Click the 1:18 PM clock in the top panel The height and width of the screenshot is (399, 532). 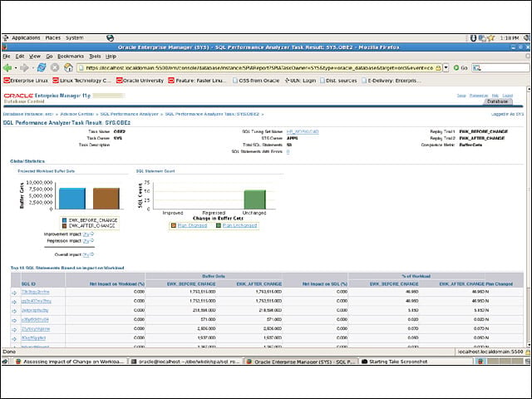(510, 38)
